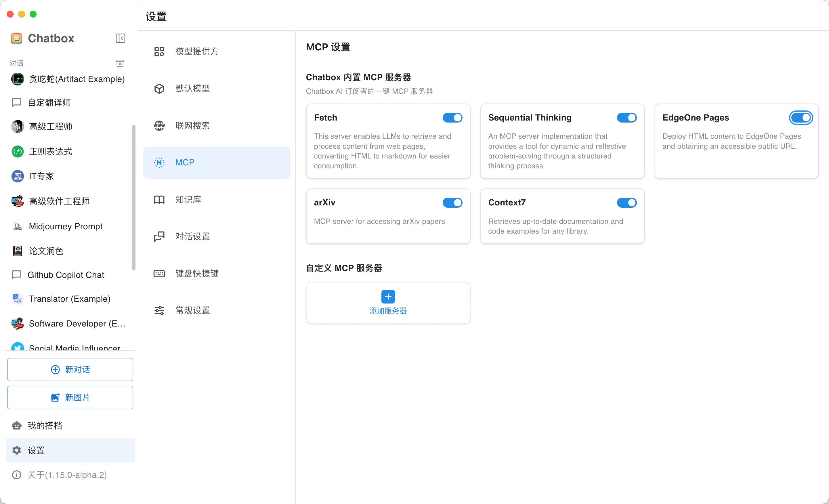Click the Translator (Example) icon
The width and height of the screenshot is (829, 504).
click(x=18, y=299)
